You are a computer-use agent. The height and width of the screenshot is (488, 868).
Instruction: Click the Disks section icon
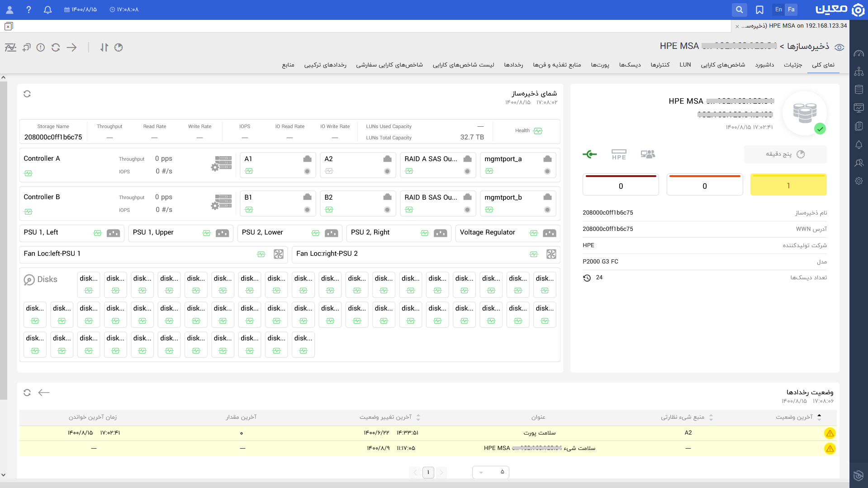tap(29, 280)
